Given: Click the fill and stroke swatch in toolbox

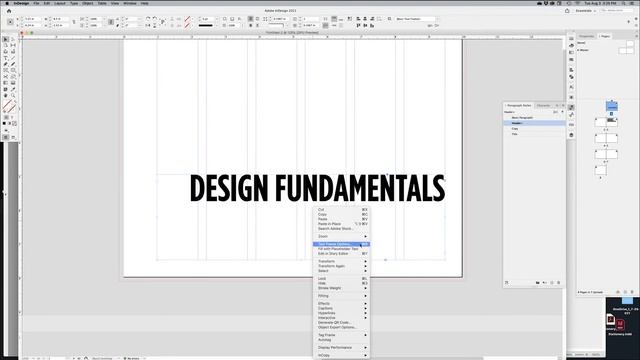Looking at the screenshot, I should [x=9, y=107].
